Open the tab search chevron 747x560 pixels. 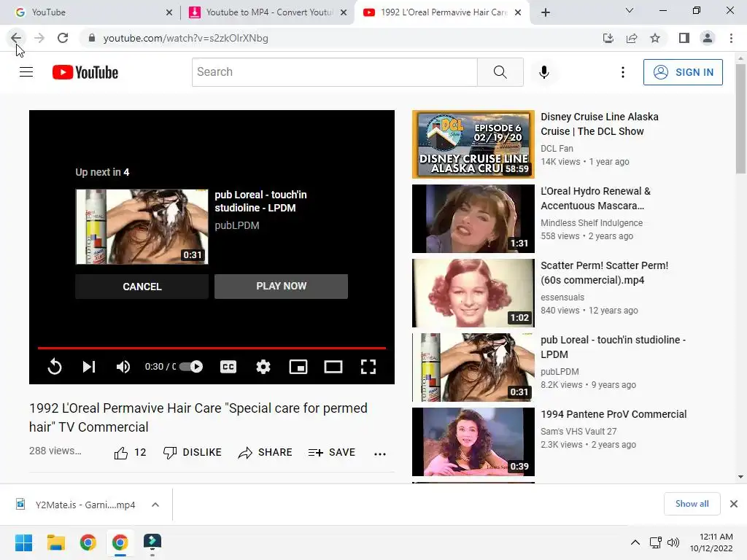pyautogui.click(x=630, y=10)
